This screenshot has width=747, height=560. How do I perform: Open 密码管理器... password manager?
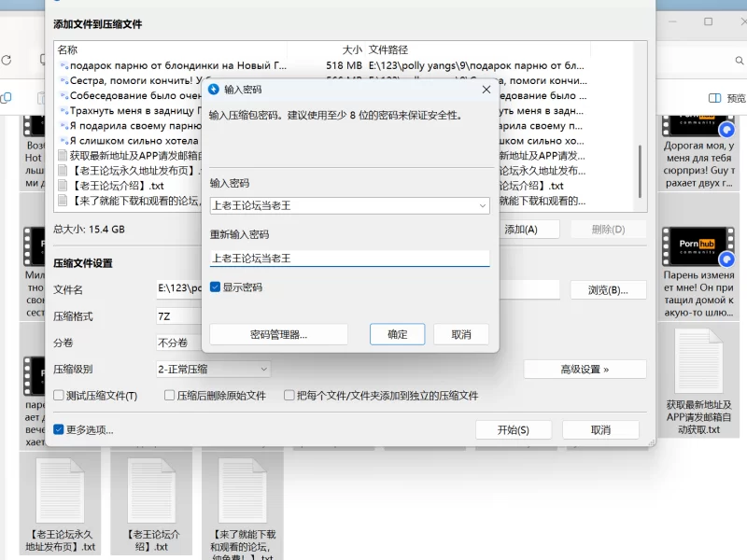click(x=278, y=334)
